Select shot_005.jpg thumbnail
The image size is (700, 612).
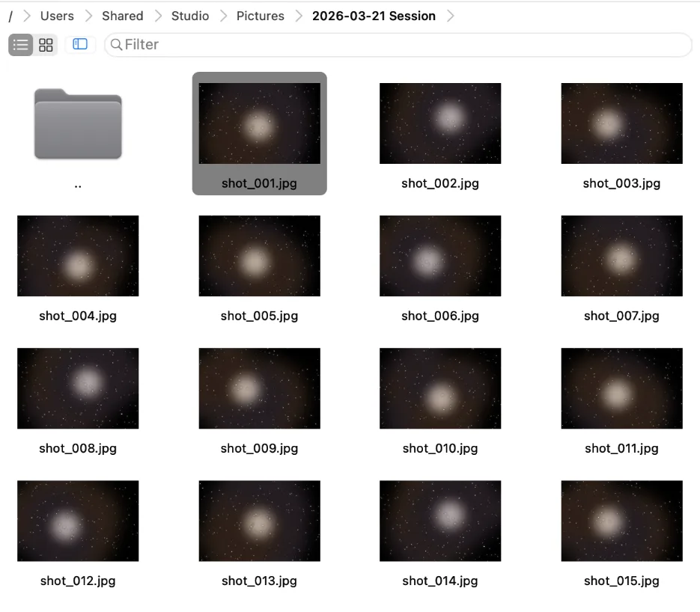coord(259,256)
